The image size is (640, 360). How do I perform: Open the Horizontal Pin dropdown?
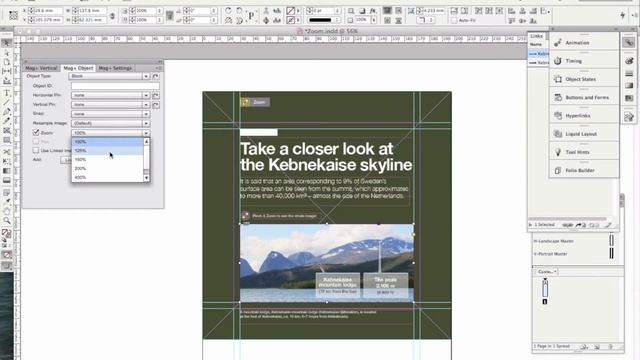click(x=110, y=95)
